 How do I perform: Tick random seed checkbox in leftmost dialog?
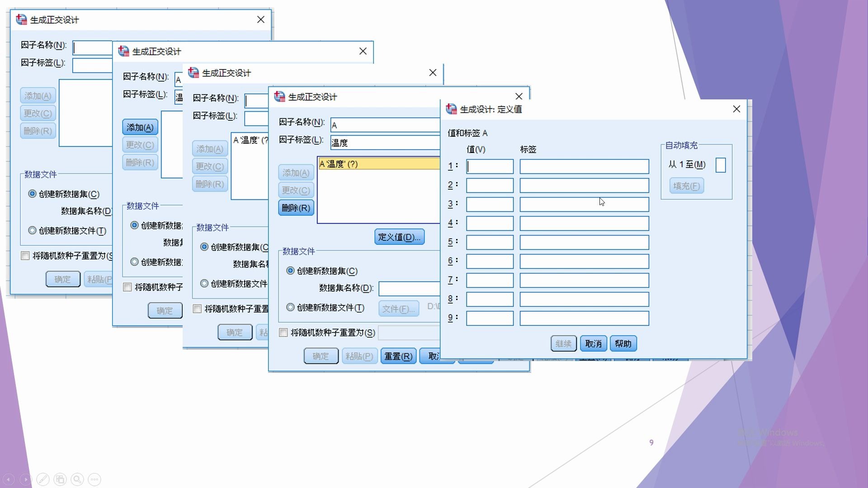click(25, 256)
